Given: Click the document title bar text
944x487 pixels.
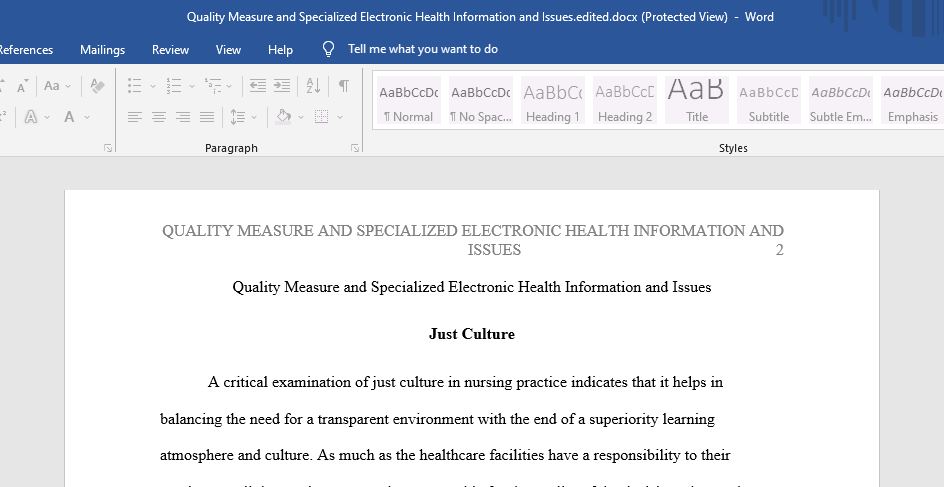Looking at the screenshot, I should click(480, 17).
